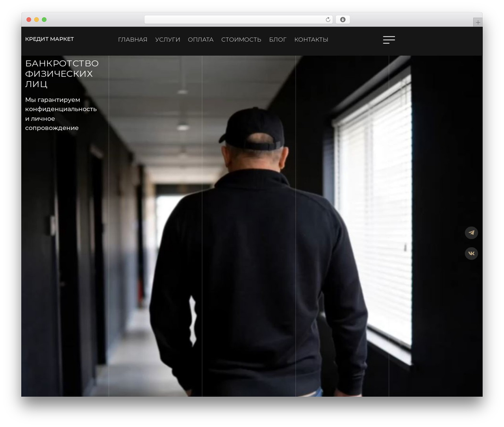The width and height of the screenshot is (504, 427).
Task: Go to the ГЛАВНАЯ page
Action: coord(133,40)
